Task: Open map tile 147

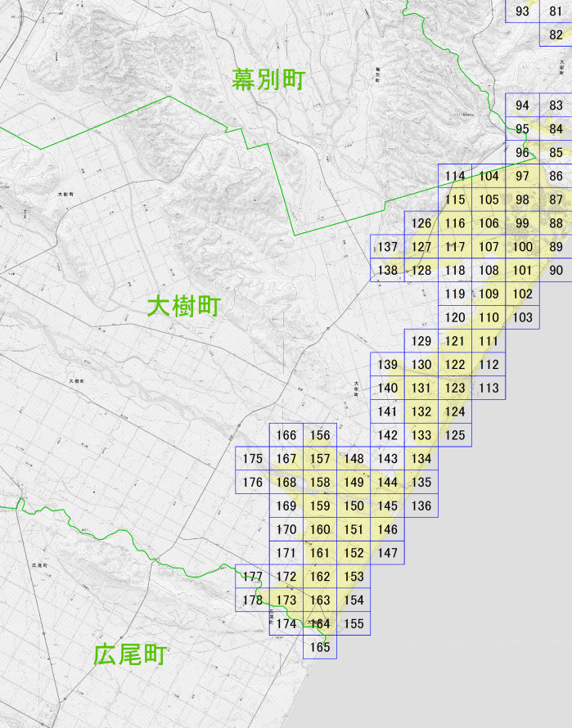Action: click(388, 552)
